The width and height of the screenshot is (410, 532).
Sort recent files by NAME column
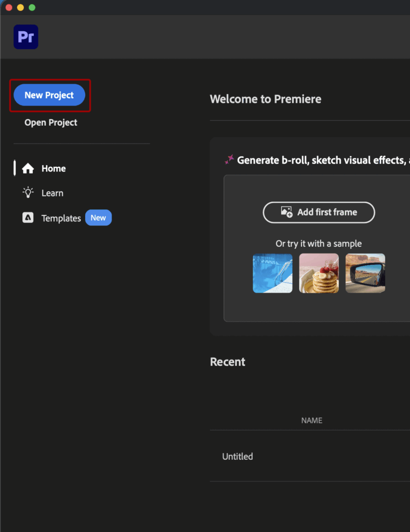coord(312,420)
